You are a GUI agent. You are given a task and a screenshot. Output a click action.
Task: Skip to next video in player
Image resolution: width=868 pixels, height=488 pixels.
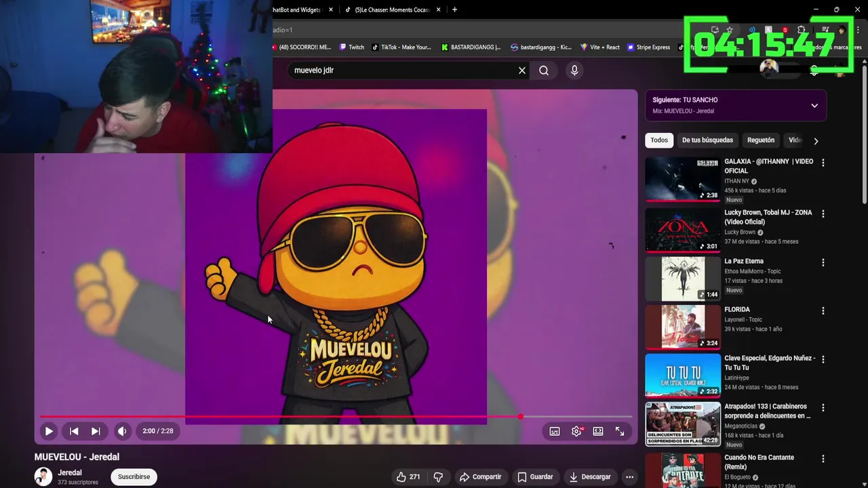click(96, 431)
